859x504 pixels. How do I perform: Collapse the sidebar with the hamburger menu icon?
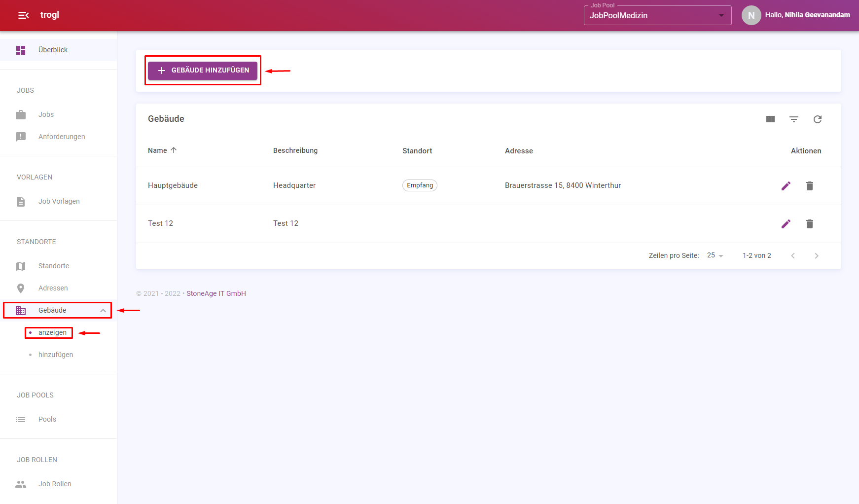[x=23, y=15]
